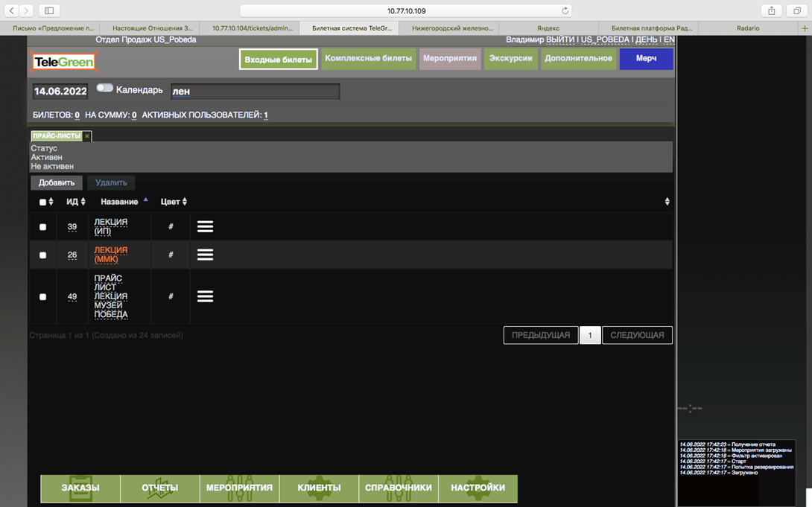
Task: Sort table by Название column
Action: point(124,202)
